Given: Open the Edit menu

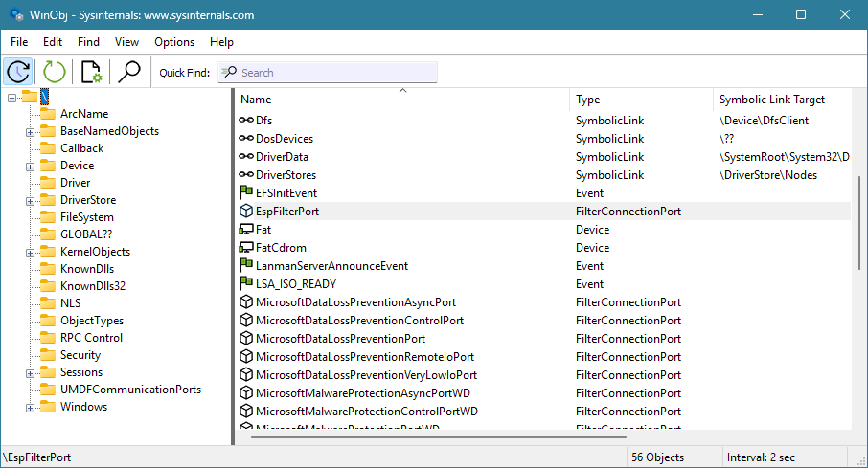Looking at the screenshot, I should pyautogui.click(x=53, y=42).
